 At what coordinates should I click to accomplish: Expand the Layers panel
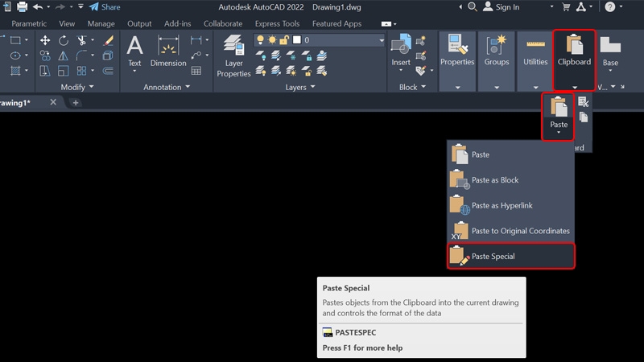pyautogui.click(x=299, y=87)
